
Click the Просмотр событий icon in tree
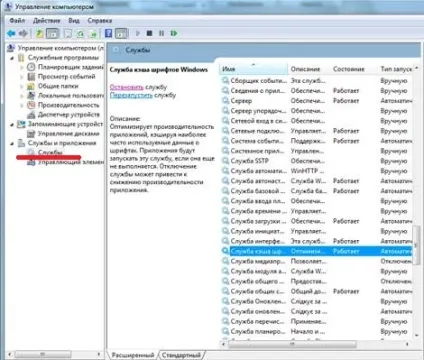pos(31,77)
